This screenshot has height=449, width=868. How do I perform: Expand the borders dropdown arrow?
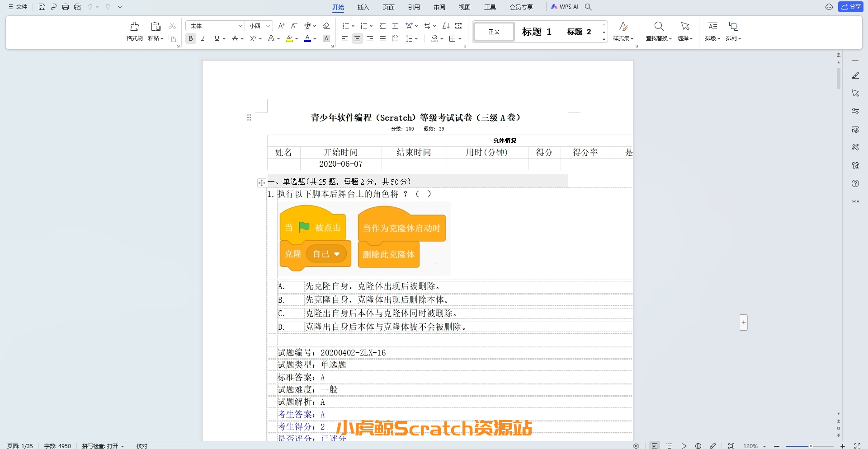(x=460, y=39)
